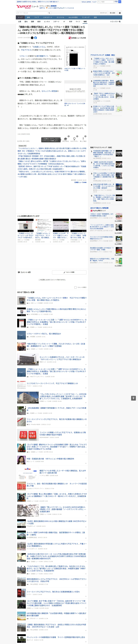Screen dimensions: 138x644
Task: Click the scroll-to-top arrow button
Action: (133, 398)
